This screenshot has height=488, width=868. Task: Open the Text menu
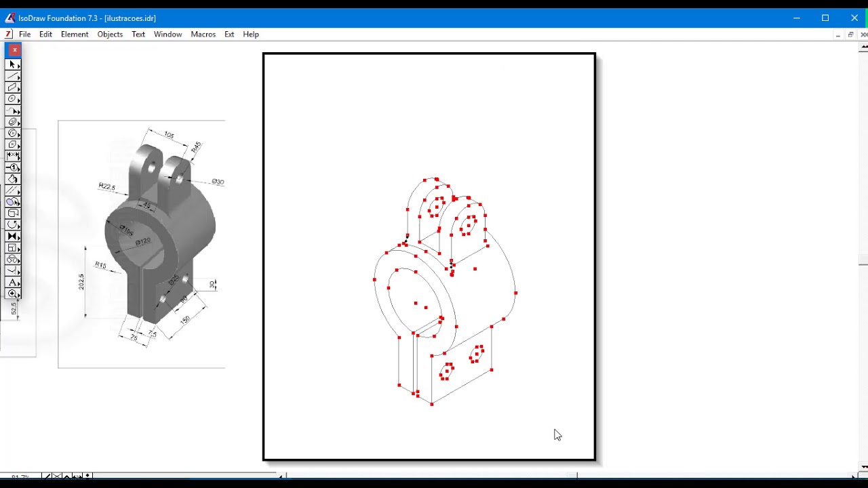(138, 34)
